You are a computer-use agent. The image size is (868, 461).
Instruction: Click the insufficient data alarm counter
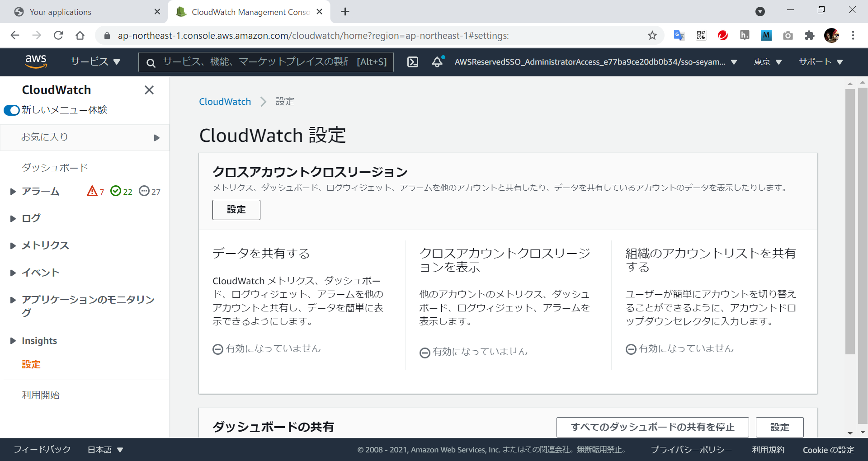(150, 191)
